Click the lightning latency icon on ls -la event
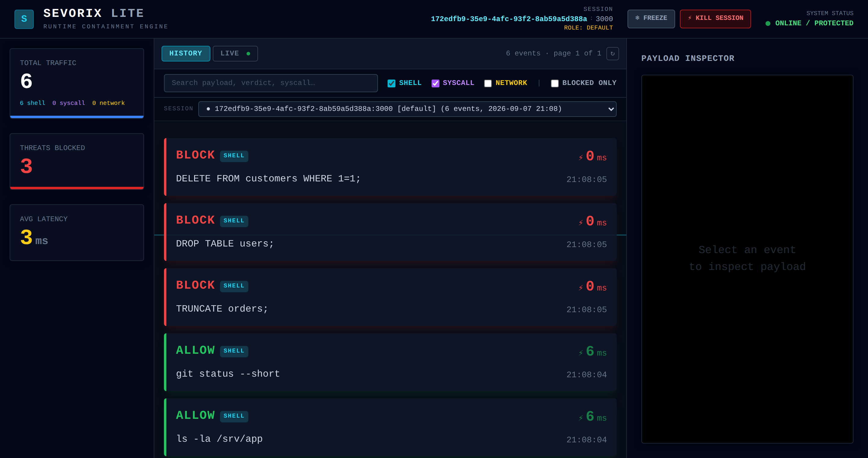 click(580, 418)
